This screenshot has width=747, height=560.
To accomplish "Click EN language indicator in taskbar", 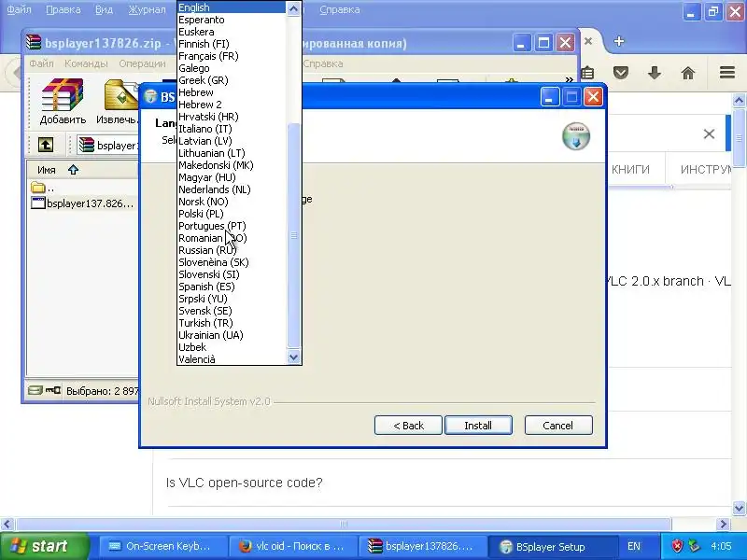I will click(x=634, y=546).
